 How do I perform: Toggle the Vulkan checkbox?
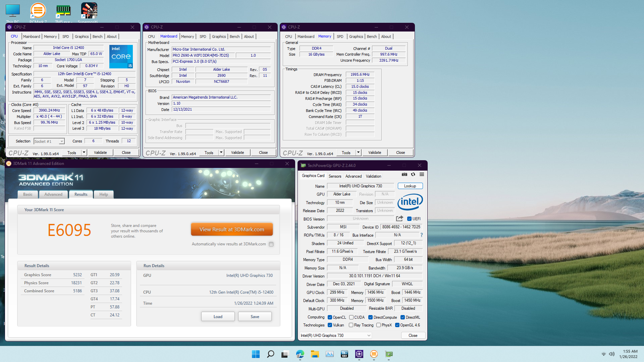330,325
